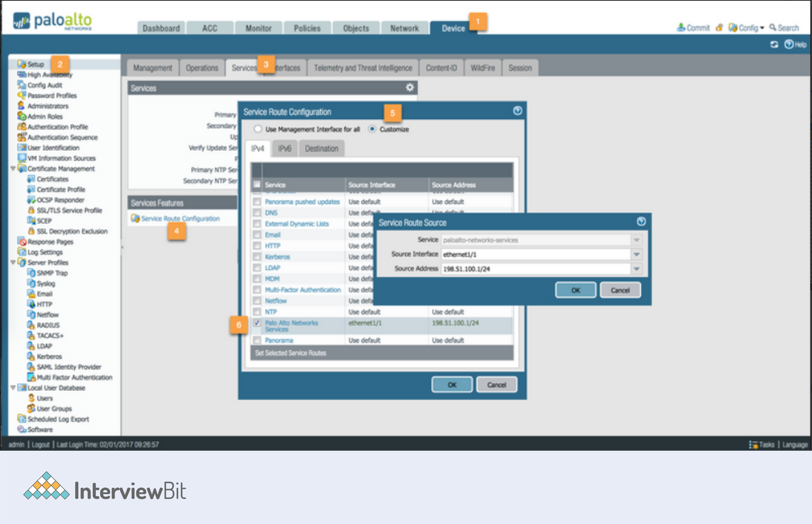Click the Commit icon in header
This screenshot has width=812, height=524.
tap(681, 28)
